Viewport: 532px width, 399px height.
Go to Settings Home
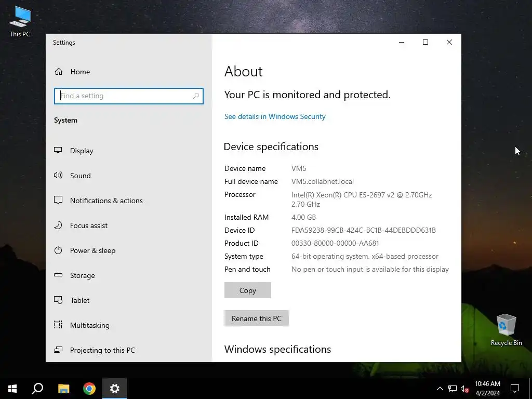tap(80, 72)
